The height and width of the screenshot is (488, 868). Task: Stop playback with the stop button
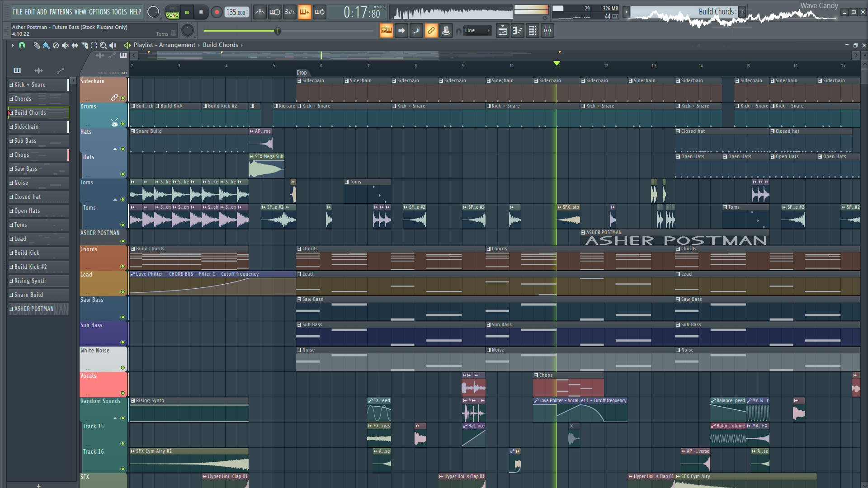[x=201, y=12]
